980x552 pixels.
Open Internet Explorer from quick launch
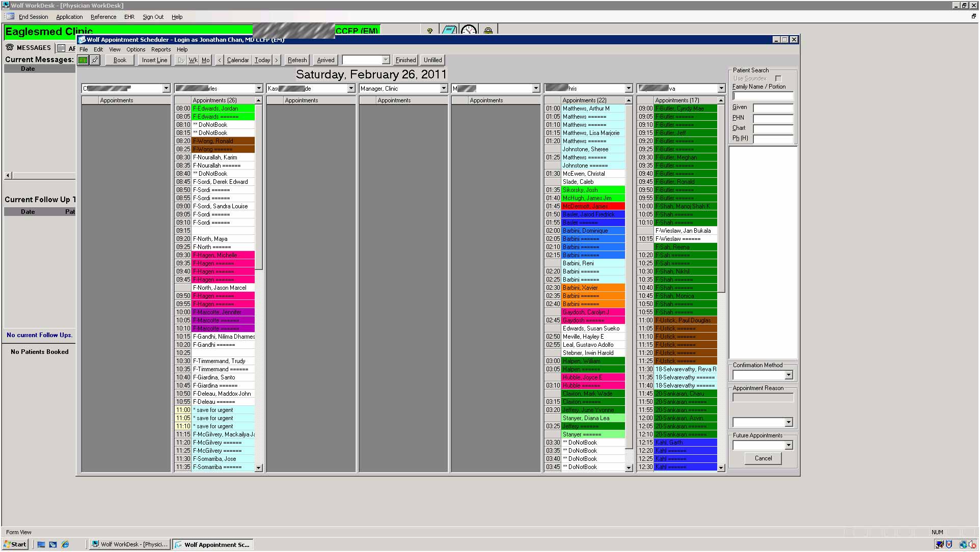(65, 544)
